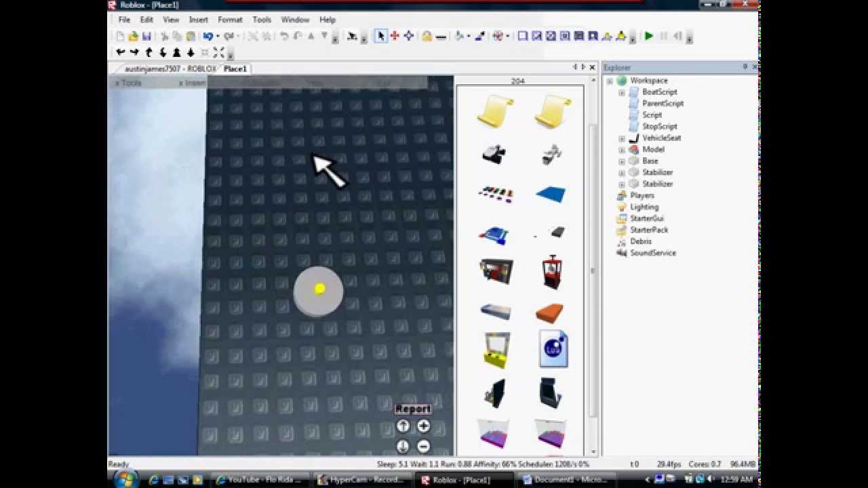The image size is (868, 488).
Task: Select ParentScript in Explorer
Action: pyautogui.click(x=663, y=104)
